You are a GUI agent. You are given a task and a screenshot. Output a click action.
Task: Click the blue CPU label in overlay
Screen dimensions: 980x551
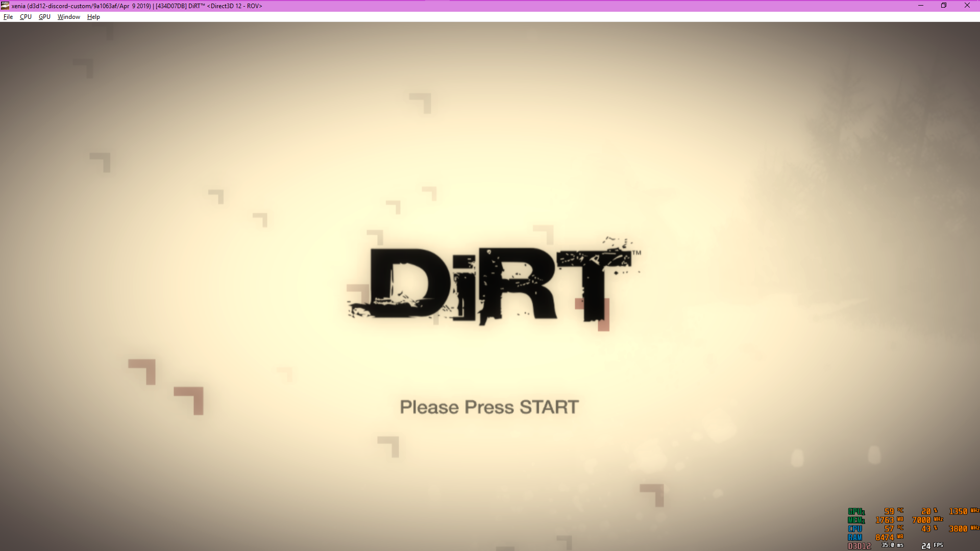855,529
